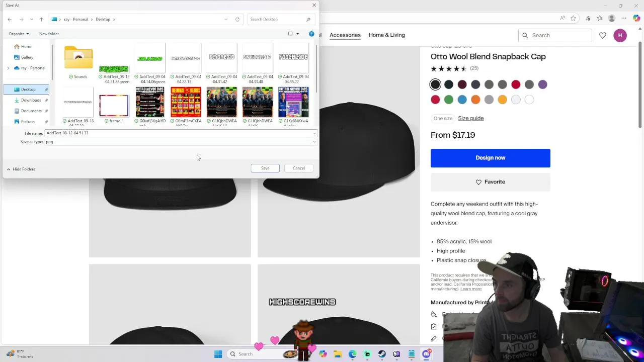Toggle the Favorite heart button on product page
The image size is (644, 362).
pos(491,182)
